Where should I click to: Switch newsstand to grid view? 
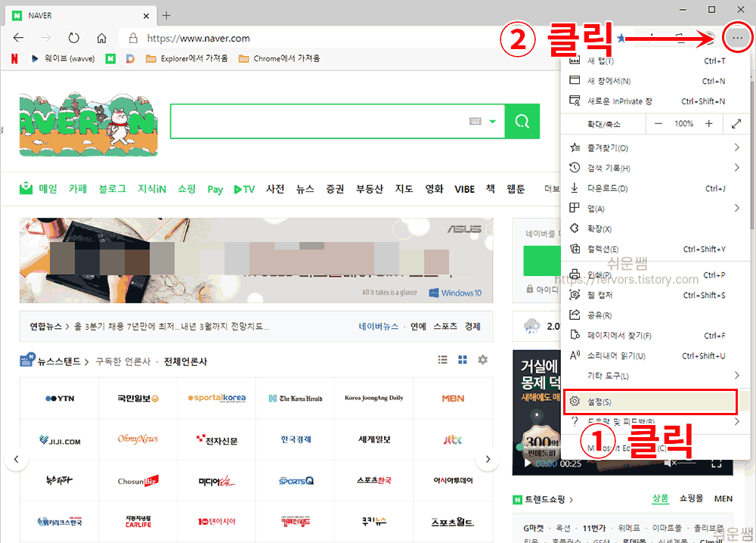pyautogui.click(x=463, y=360)
